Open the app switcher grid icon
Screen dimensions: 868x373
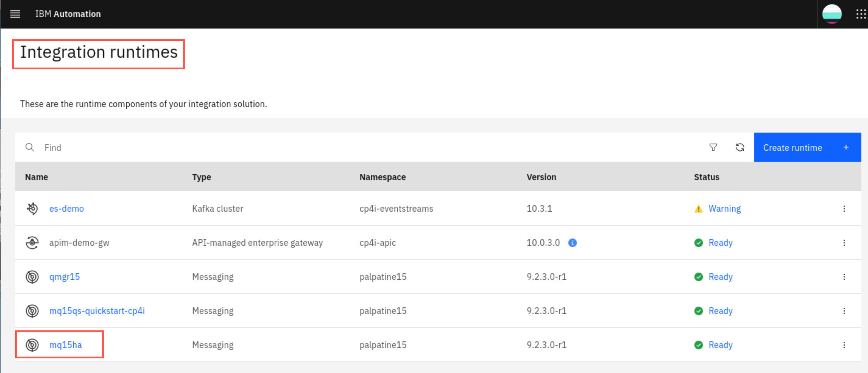coord(861,14)
